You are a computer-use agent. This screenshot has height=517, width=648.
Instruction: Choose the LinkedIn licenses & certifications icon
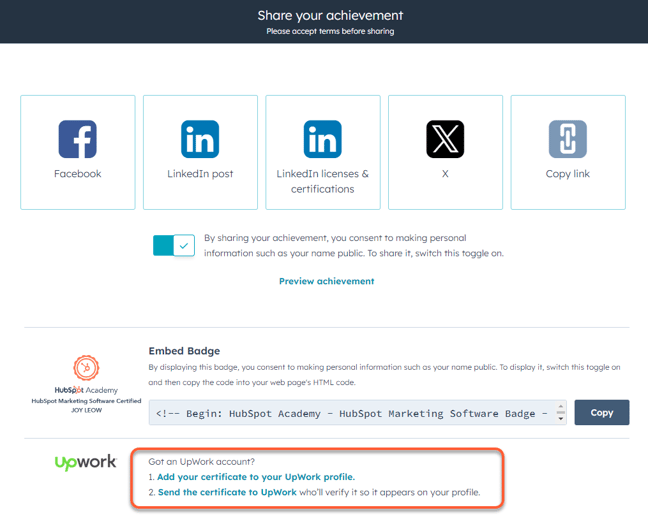coord(323,139)
